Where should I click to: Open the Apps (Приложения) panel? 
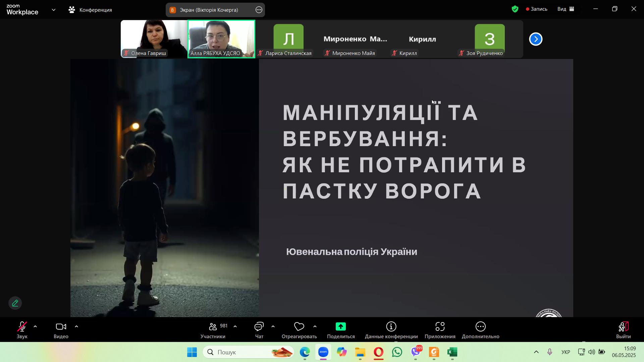click(440, 327)
